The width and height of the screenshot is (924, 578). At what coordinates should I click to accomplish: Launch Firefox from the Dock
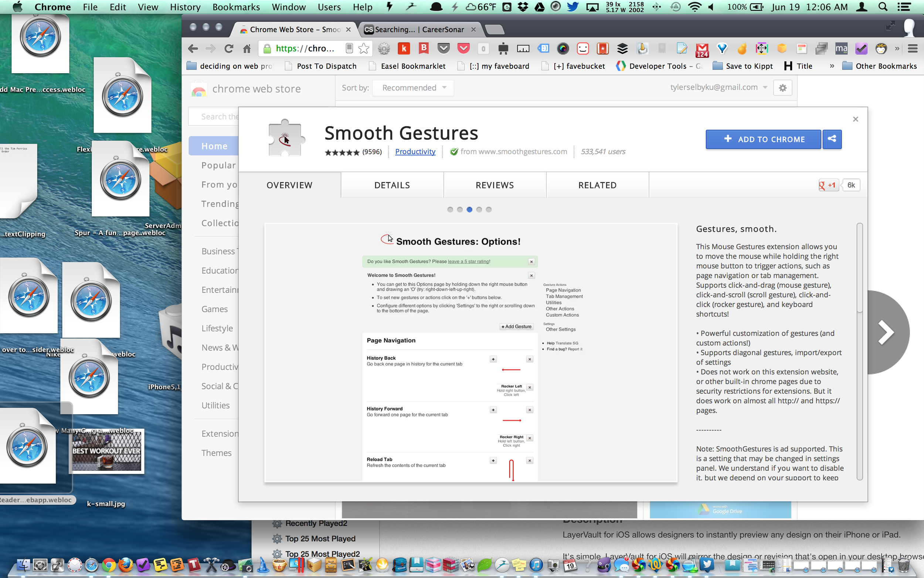click(x=125, y=565)
